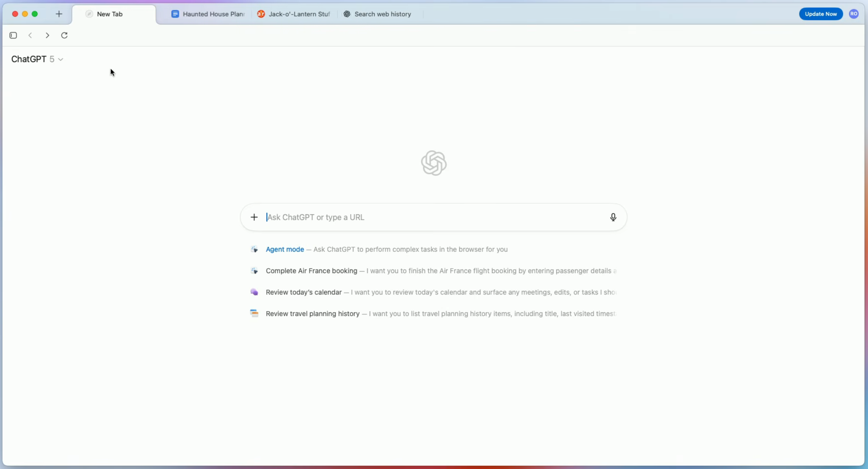Click the Update Now button
The height and width of the screenshot is (469, 868).
pyautogui.click(x=820, y=14)
